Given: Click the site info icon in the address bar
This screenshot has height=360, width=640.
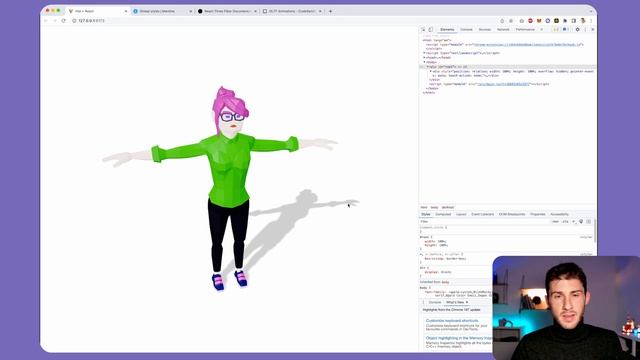Looking at the screenshot, I should click(74, 20).
